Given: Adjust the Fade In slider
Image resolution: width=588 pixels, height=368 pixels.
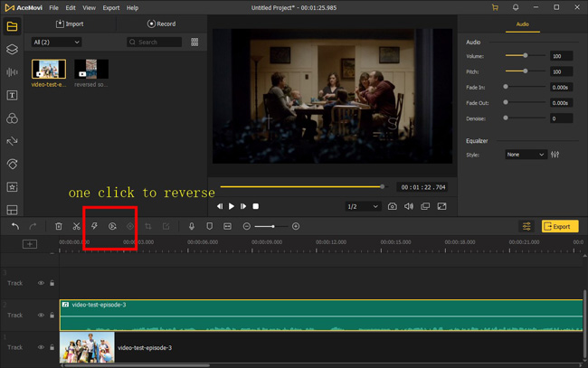Looking at the screenshot, I should click(x=526, y=87).
